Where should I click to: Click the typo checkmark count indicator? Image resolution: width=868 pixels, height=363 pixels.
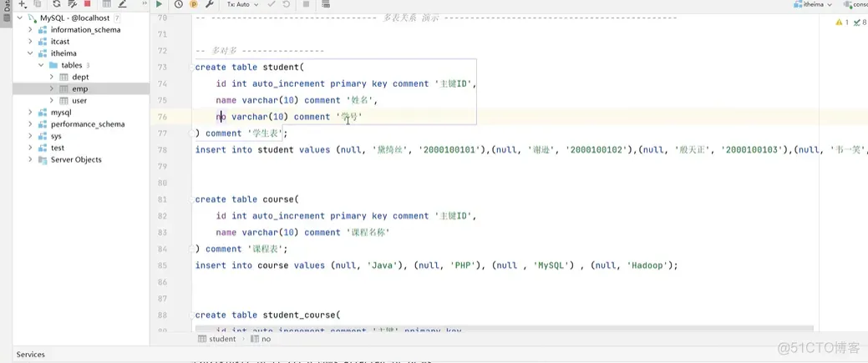tap(860, 23)
